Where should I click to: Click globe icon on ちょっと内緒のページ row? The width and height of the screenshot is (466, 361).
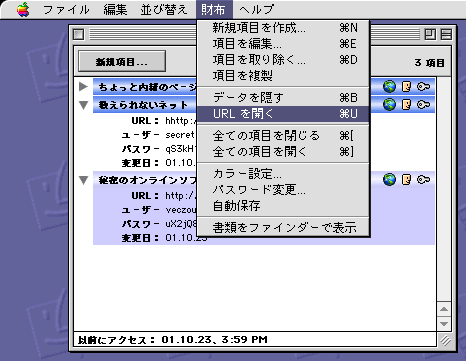click(x=389, y=87)
